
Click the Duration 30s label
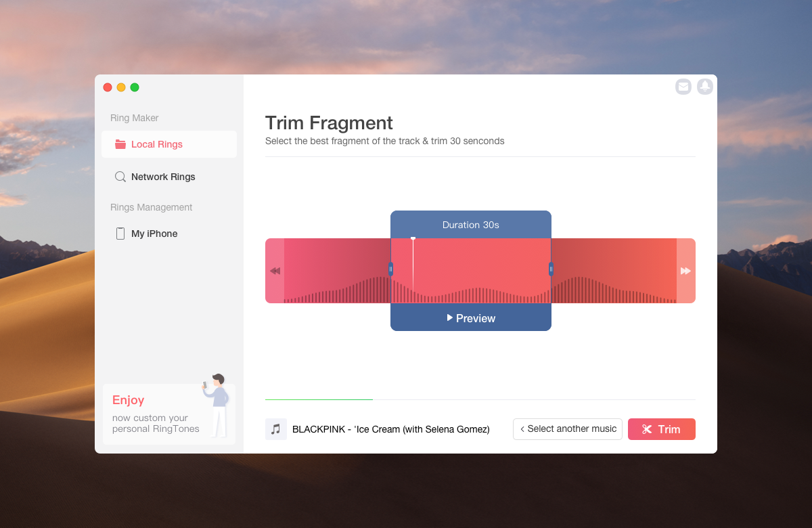tap(471, 225)
